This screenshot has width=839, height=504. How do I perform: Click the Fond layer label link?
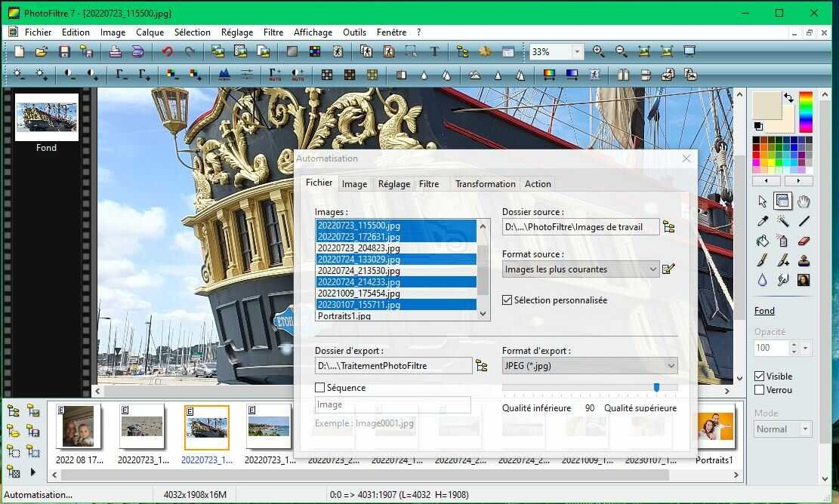tap(765, 311)
